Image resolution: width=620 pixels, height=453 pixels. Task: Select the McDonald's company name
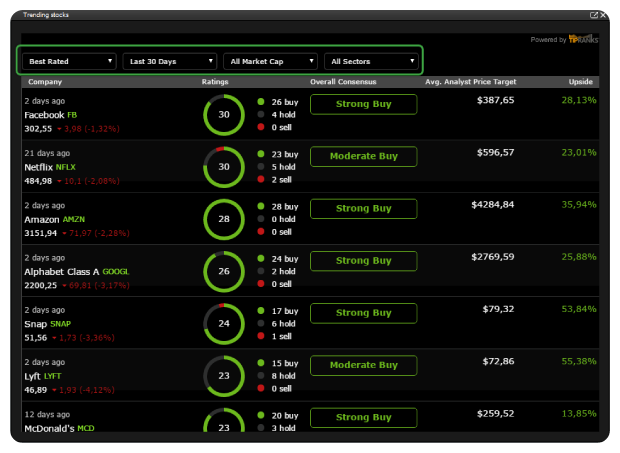pos(49,428)
